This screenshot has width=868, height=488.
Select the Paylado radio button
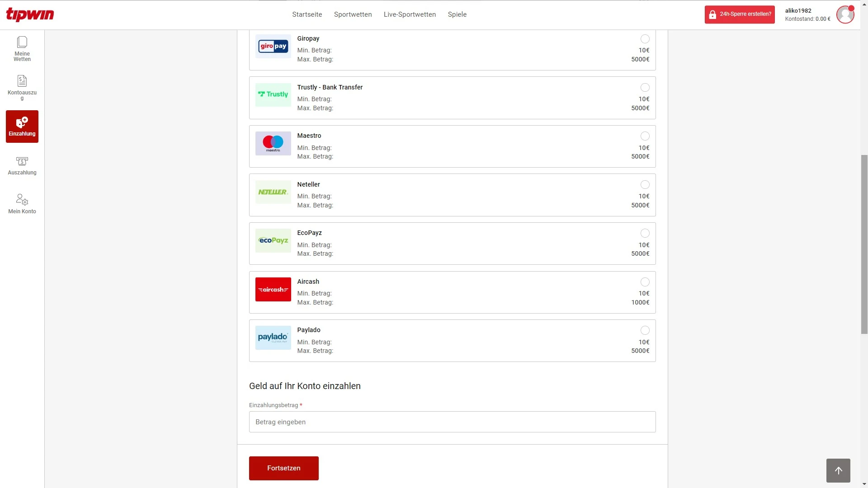[645, 330]
